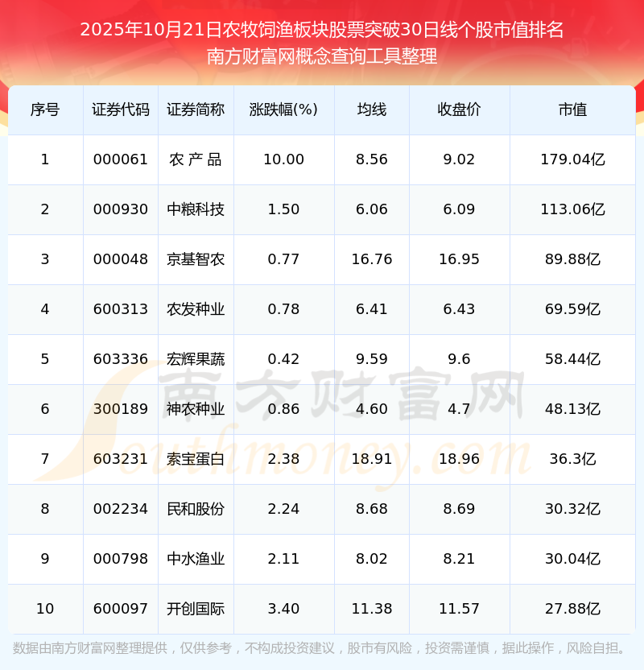
Task: Click market value 179.04亿
Action: pyautogui.click(x=572, y=159)
